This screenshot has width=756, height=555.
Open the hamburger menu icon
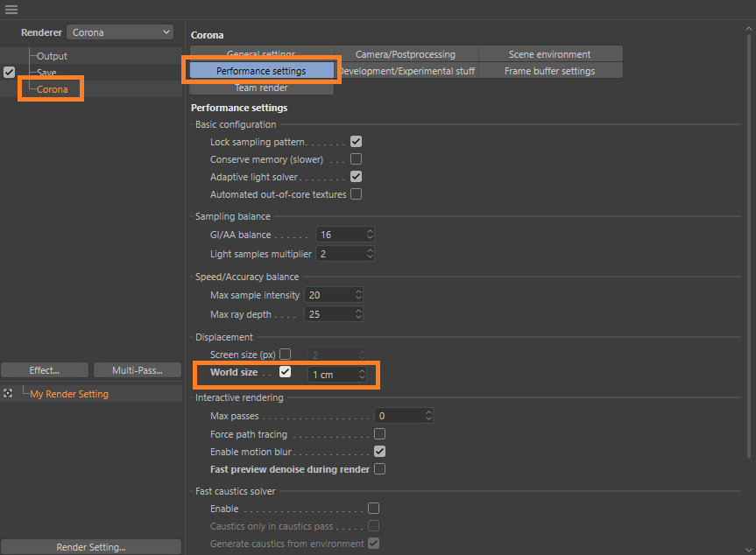(11, 10)
